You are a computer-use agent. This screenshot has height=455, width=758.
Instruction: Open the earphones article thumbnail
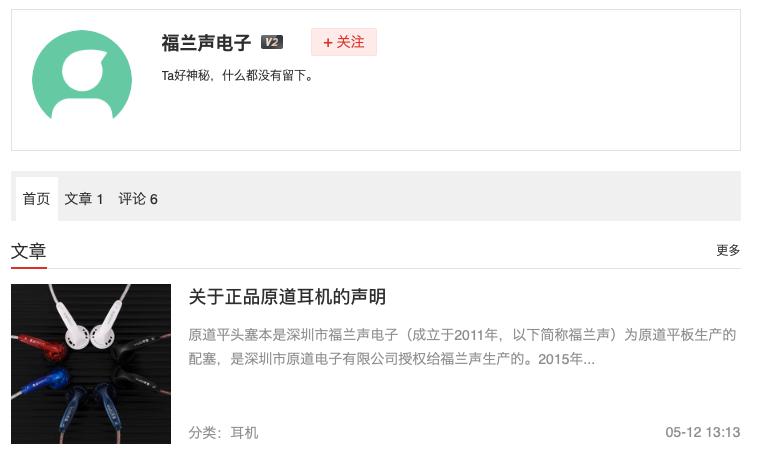(91, 364)
